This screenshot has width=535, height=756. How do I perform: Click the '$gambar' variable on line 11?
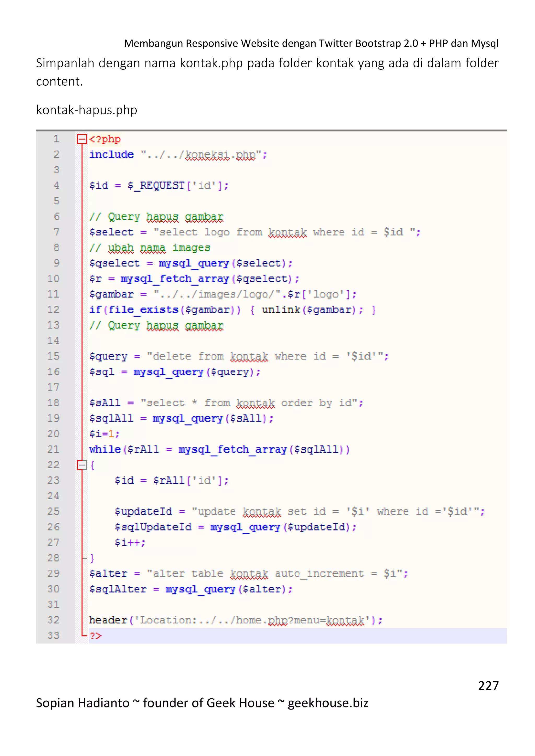pos(111,294)
